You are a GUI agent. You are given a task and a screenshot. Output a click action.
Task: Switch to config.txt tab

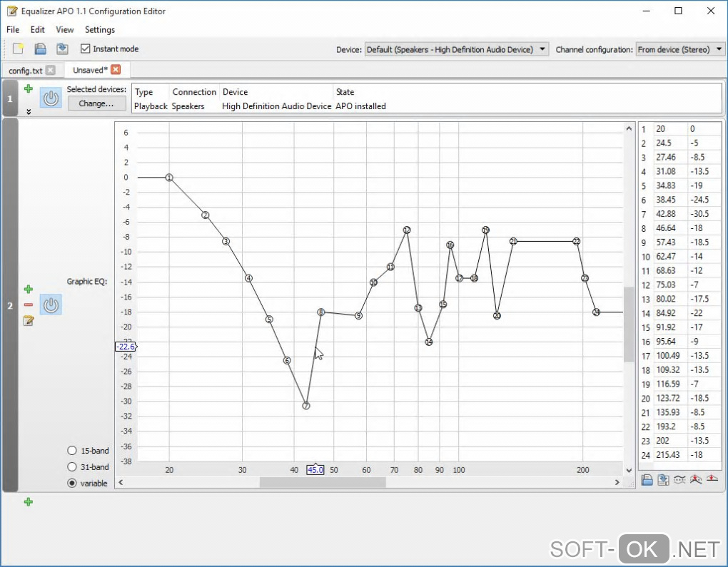point(26,71)
